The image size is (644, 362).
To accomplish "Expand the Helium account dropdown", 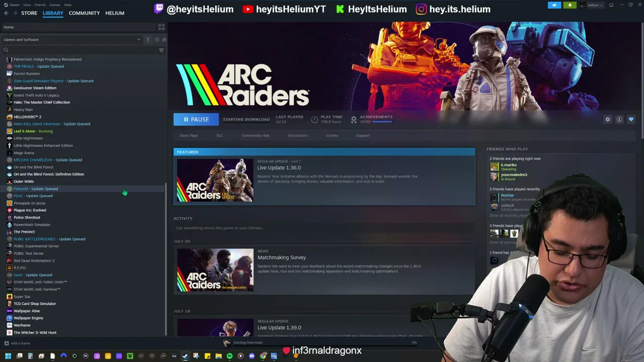I will 591,5.
